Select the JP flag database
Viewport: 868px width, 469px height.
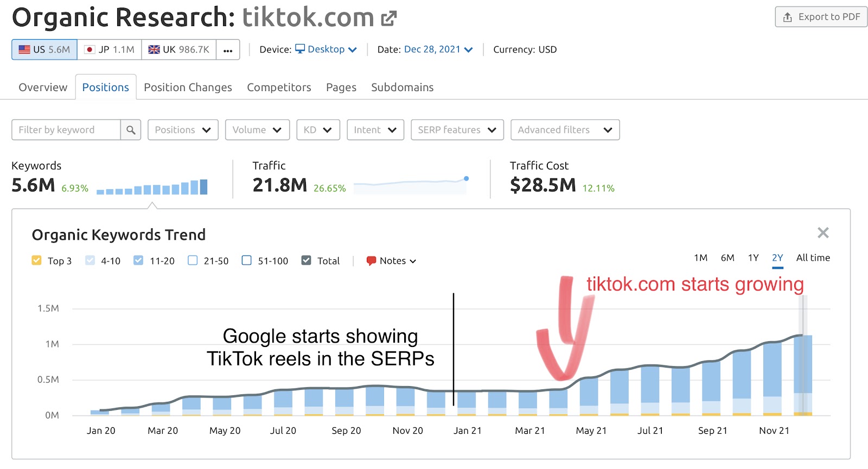110,49
